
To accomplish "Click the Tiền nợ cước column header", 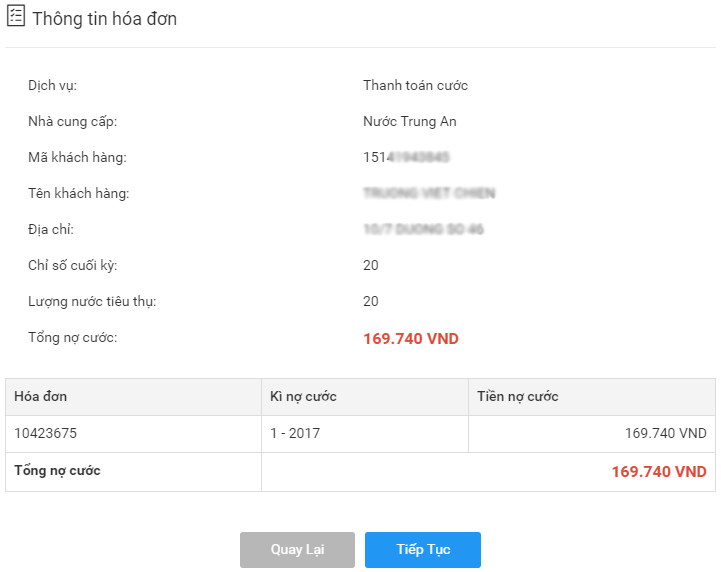I will tap(518, 396).
